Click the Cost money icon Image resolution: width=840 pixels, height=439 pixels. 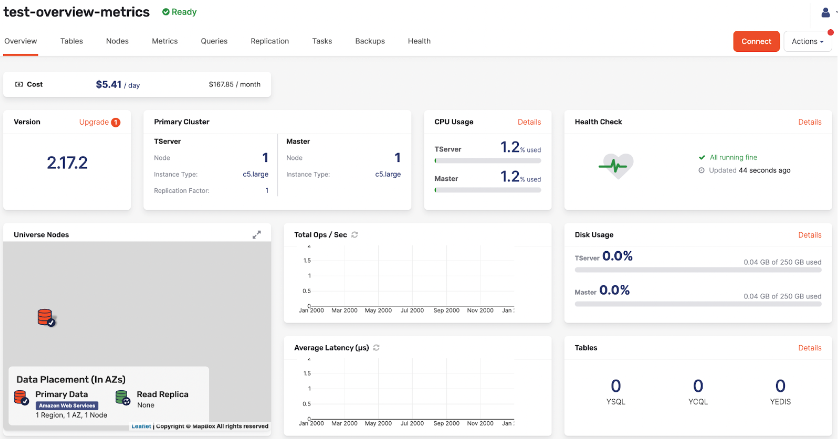pos(18,85)
